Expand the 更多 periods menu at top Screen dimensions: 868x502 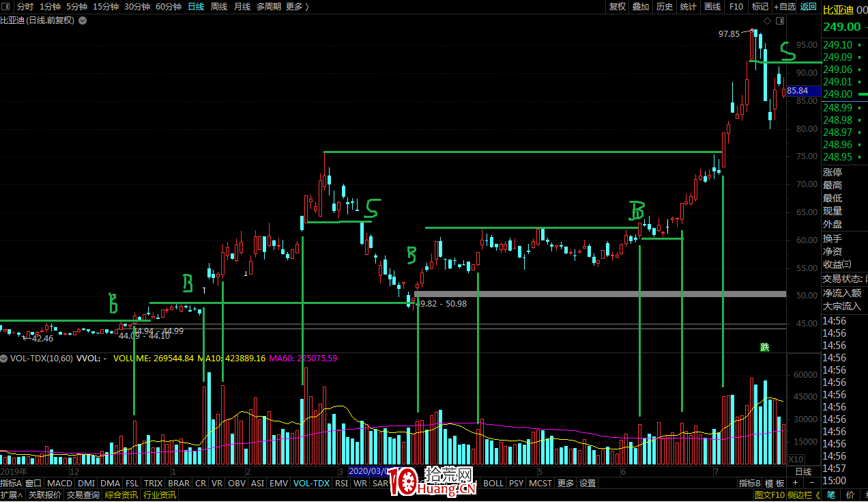coord(297,6)
